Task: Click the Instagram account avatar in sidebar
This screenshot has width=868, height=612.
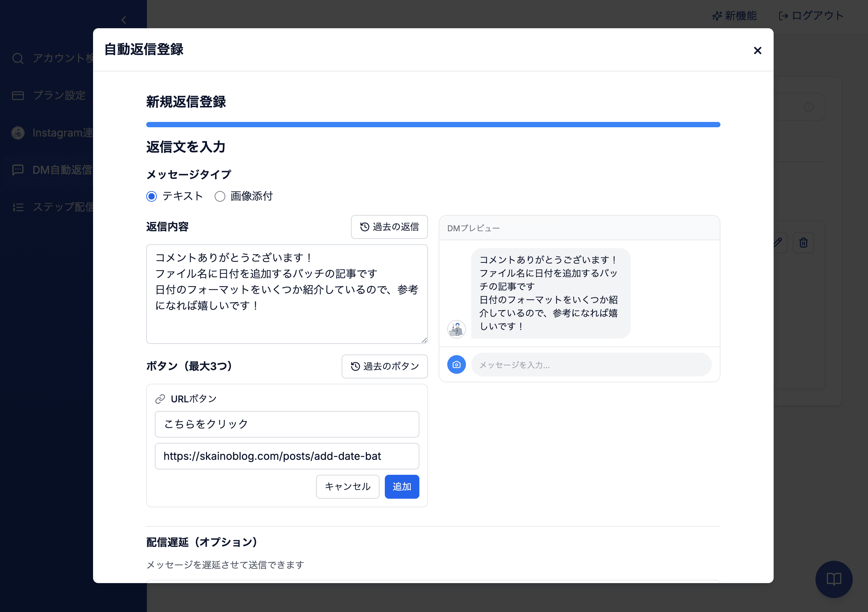Action: 18,133
